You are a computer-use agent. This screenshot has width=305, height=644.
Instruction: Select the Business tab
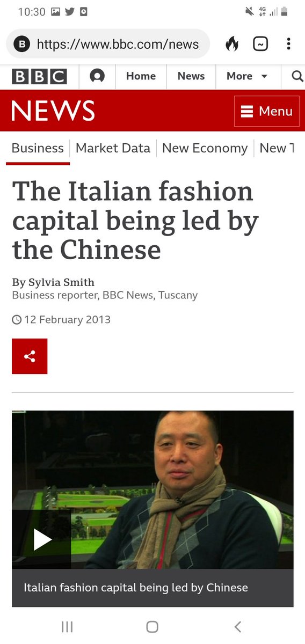pos(38,148)
